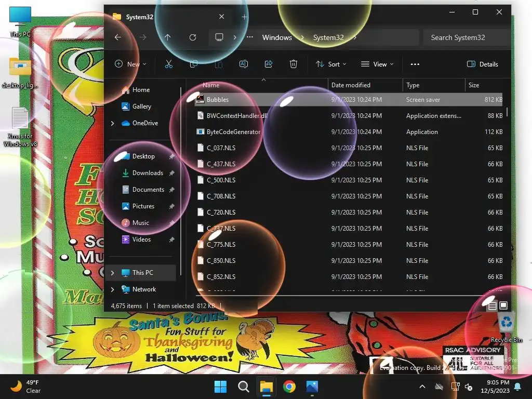Viewport: 532px width, 399px height.
Task: Select Xmas for Windows v8 desktop file
Action: (x=20, y=127)
